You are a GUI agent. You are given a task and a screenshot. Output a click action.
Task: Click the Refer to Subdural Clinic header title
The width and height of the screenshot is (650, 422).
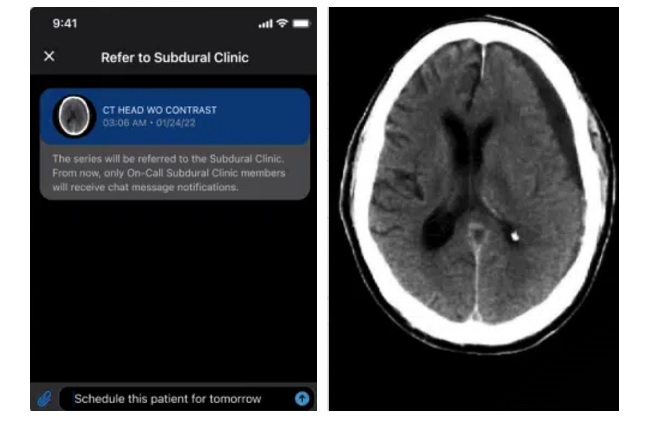click(175, 58)
